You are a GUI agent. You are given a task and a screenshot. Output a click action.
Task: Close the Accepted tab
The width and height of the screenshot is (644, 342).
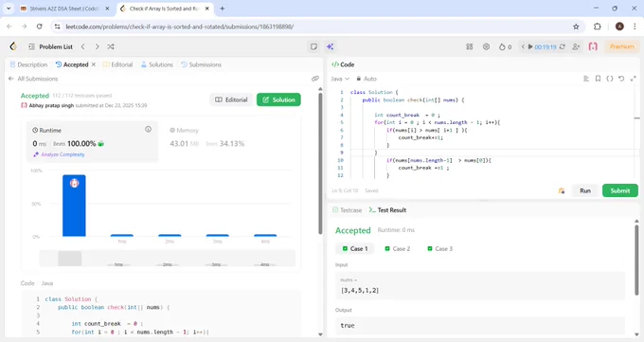tap(94, 64)
